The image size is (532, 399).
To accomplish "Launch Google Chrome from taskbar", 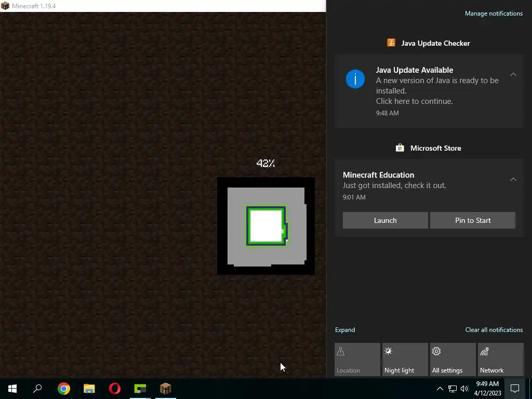I will click(64, 389).
